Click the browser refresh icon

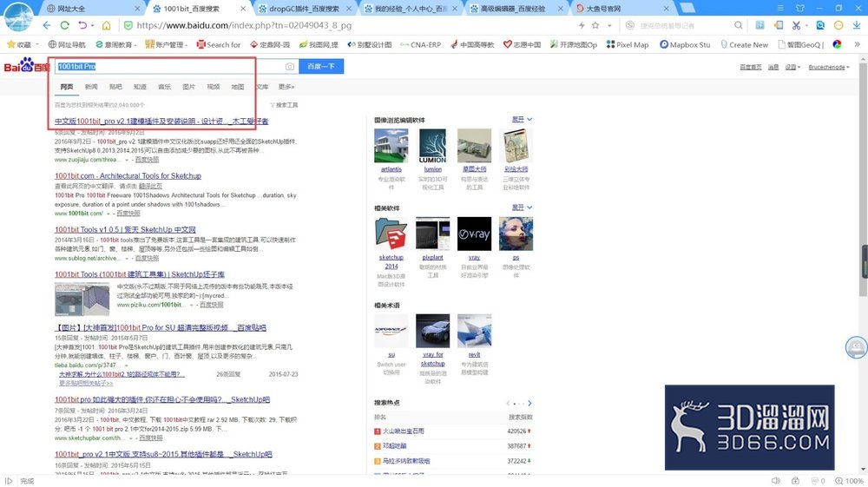(65, 25)
